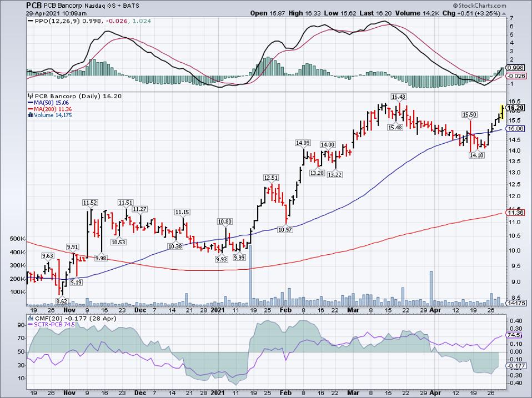Viewport: 532px width, 398px height.
Task: Select the Last 16.20 value in header
Action: click(x=375, y=13)
